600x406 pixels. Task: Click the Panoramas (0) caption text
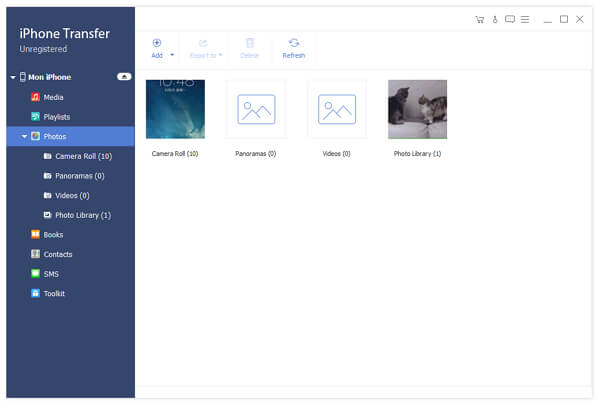[x=256, y=153]
